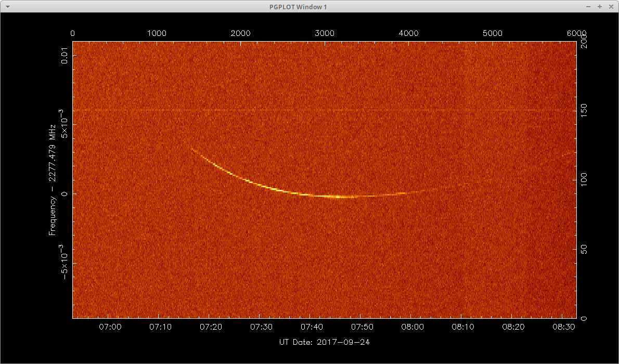The image size is (619, 364).
Task: Click the faint horizontal line near channel 150
Action: [323, 110]
